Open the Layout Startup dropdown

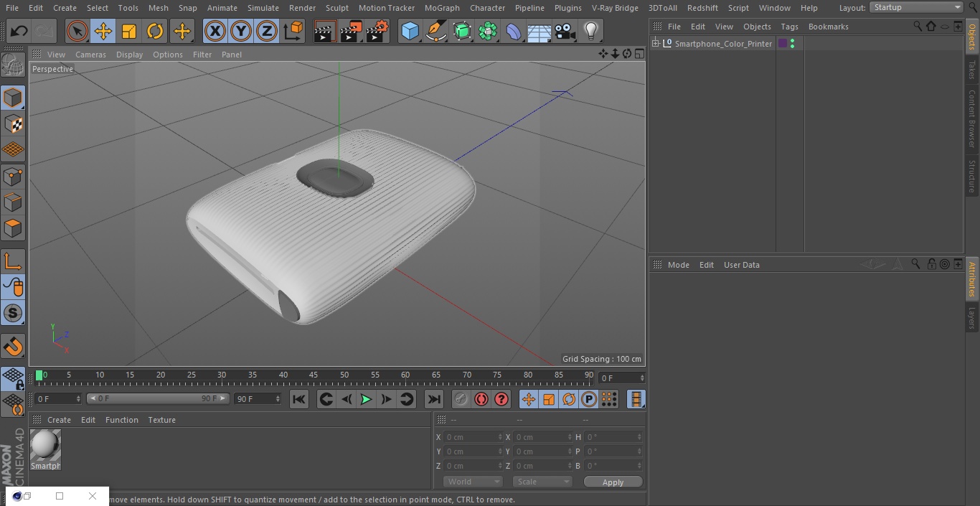coord(916,7)
